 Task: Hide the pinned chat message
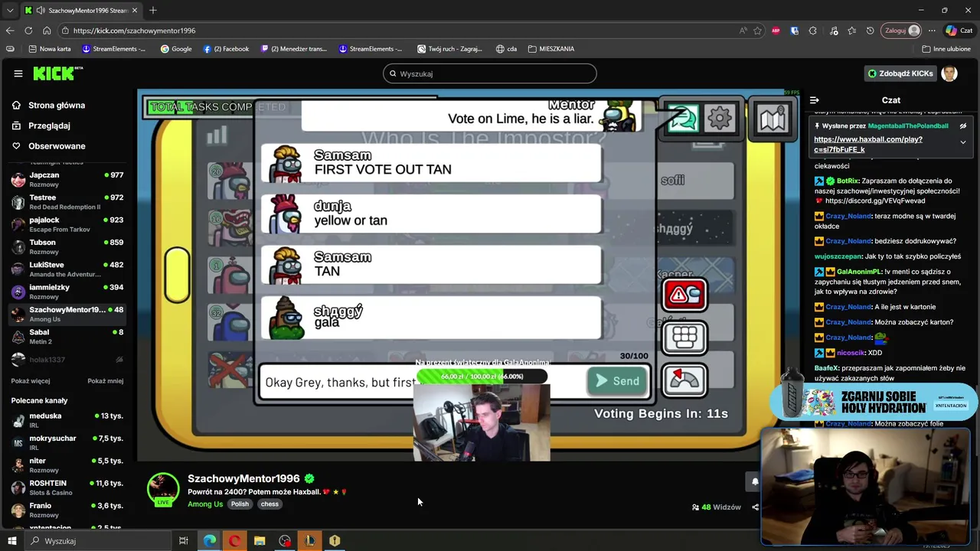click(x=963, y=126)
